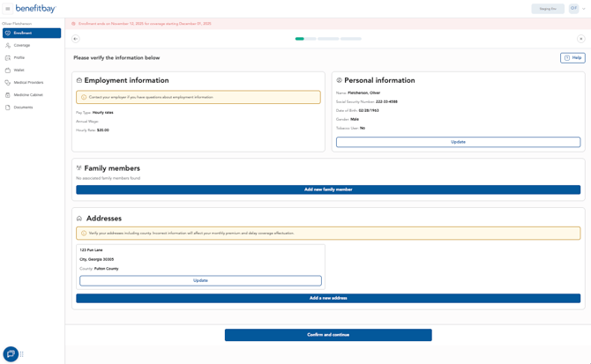
Task: Click the last progress step segment
Action: [351, 39]
